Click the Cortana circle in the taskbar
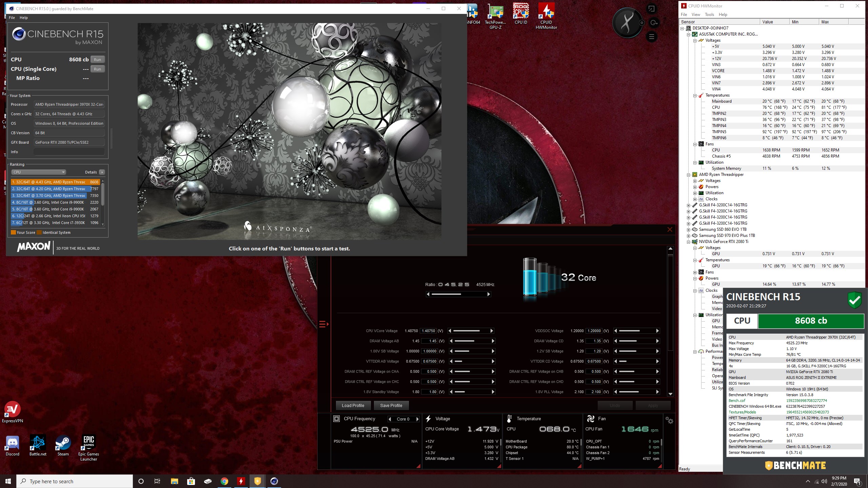868x488 pixels. point(141,481)
